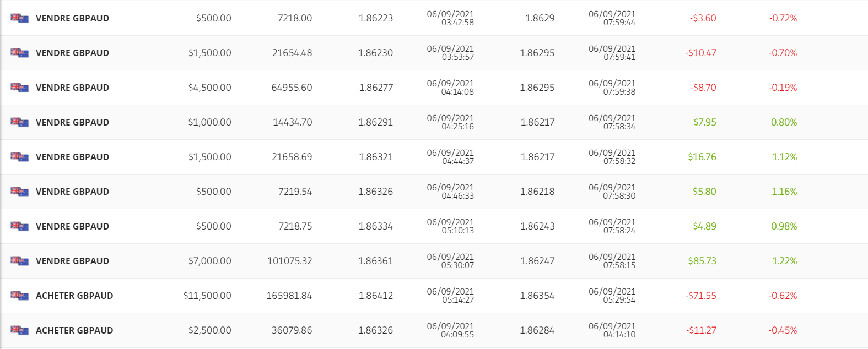Open the ACHETER GBPAUD trade of $11,500.00

click(x=74, y=296)
